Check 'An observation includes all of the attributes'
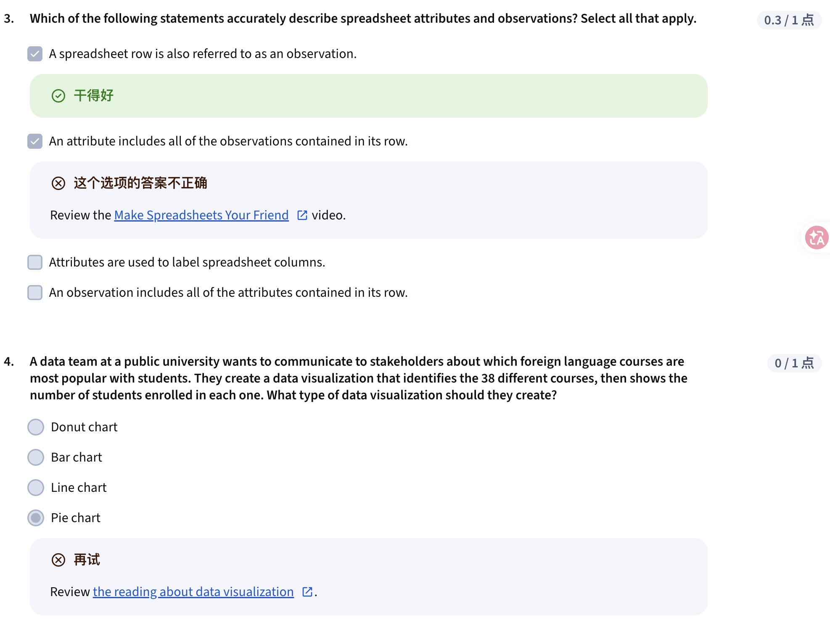Screen dimensions: 830x644 [35, 293]
